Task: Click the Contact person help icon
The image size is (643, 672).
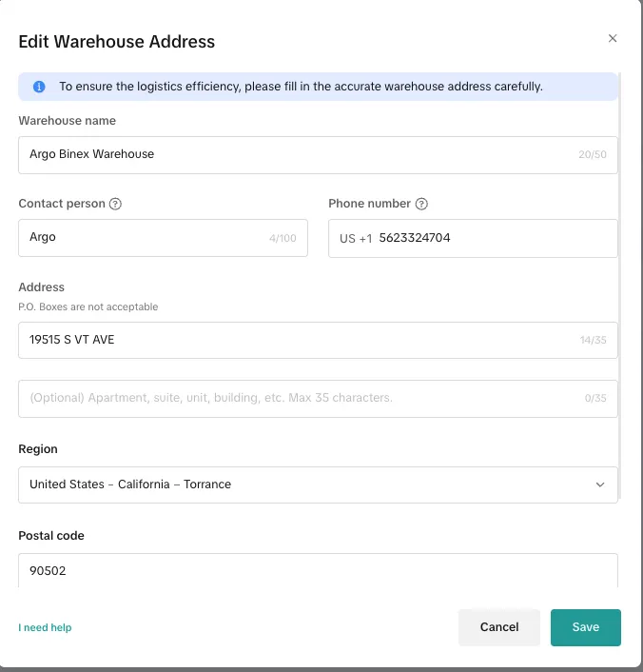Action: point(115,204)
